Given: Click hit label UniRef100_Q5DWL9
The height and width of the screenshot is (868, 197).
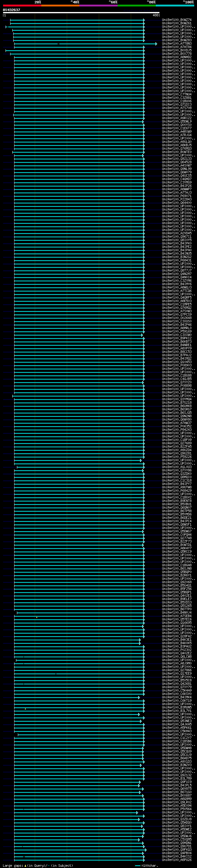Looking at the screenshot, I should click(177, 121).
